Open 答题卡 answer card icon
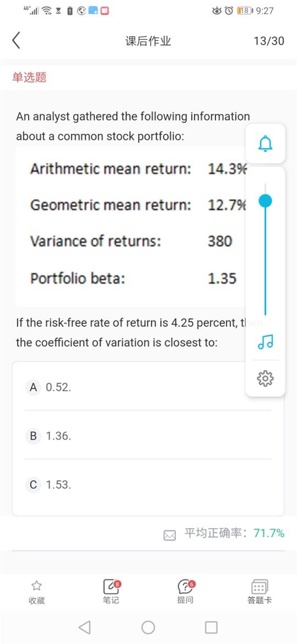The image size is (297, 644). click(x=260, y=587)
